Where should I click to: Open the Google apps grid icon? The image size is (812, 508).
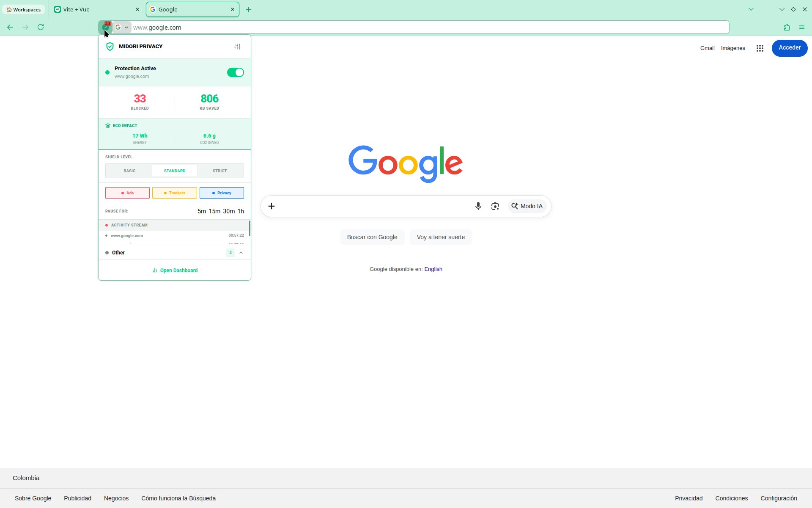pyautogui.click(x=760, y=48)
